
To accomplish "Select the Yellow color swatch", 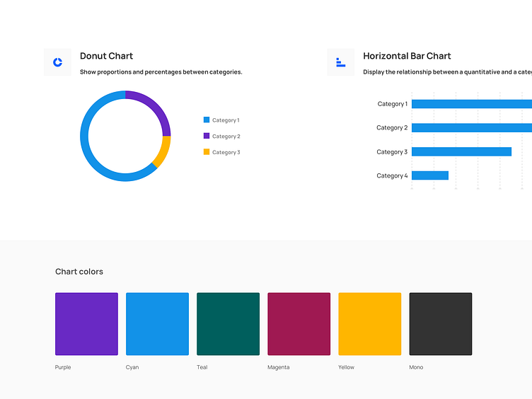I will (369, 324).
